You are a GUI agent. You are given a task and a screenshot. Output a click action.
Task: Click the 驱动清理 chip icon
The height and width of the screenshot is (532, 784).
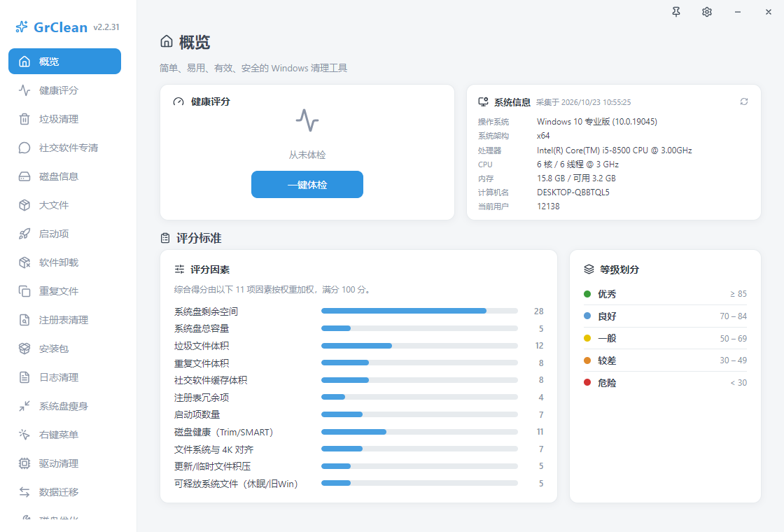pos(24,463)
